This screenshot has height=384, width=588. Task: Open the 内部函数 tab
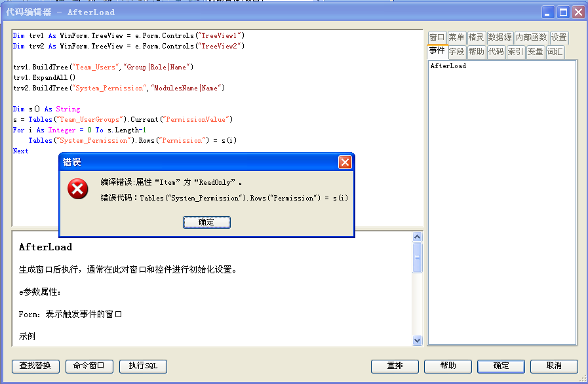coord(531,37)
